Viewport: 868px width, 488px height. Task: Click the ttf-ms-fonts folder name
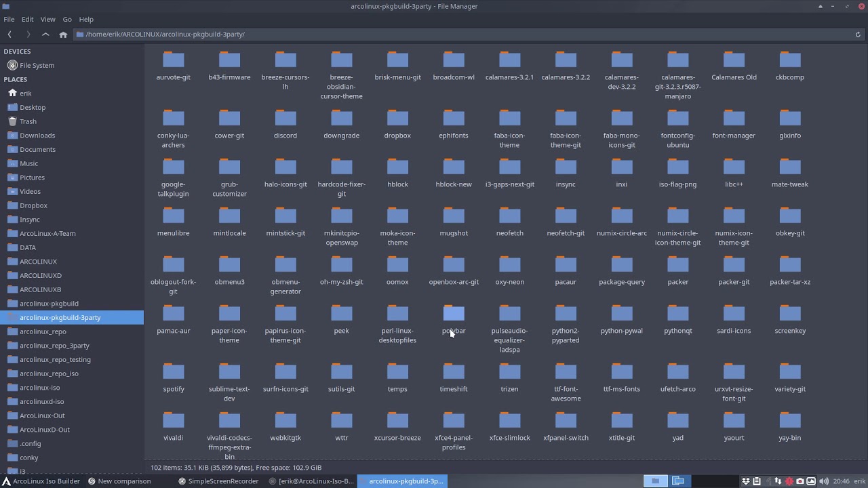click(622, 389)
